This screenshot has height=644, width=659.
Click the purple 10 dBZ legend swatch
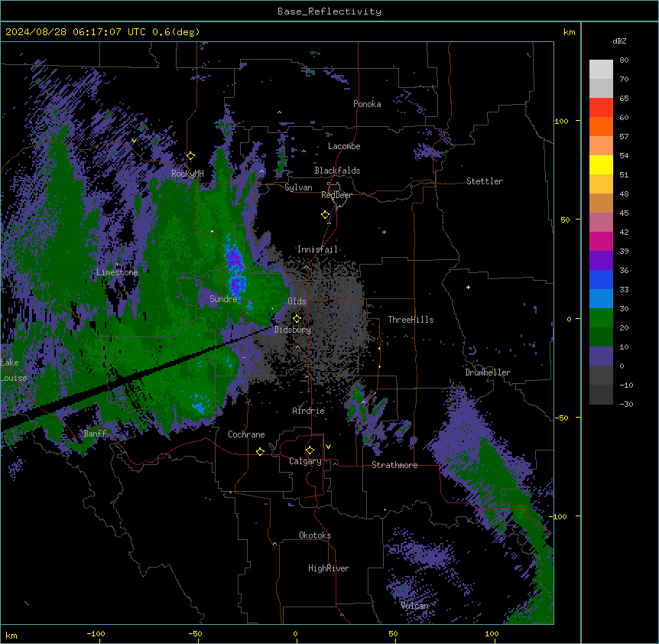[601, 356]
